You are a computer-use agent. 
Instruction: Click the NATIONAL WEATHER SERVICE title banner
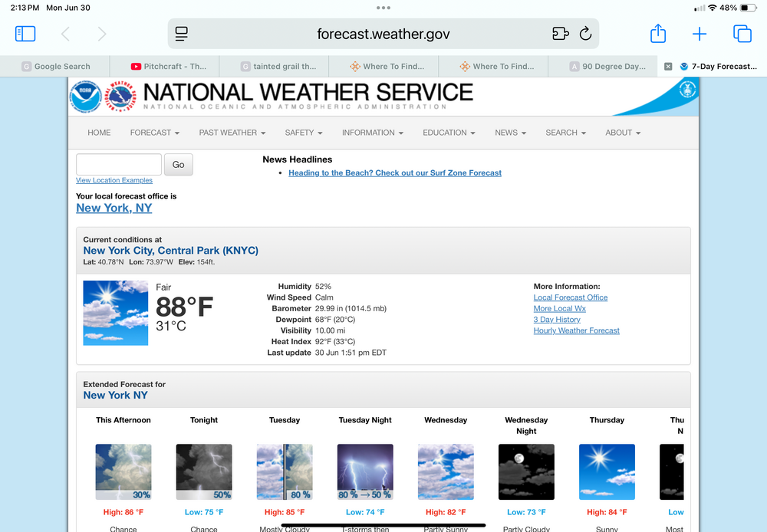308,96
